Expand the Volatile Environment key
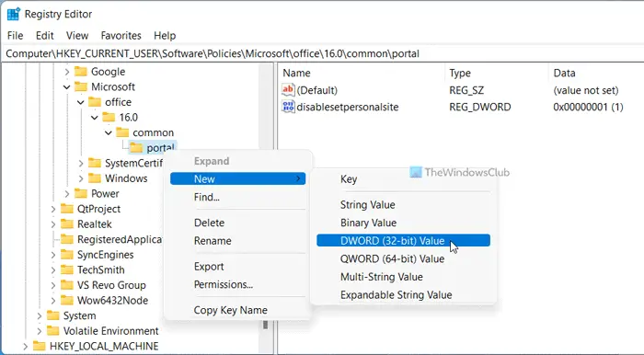The width and height of the screenshot is (644, 355). (x=40, y=331)
